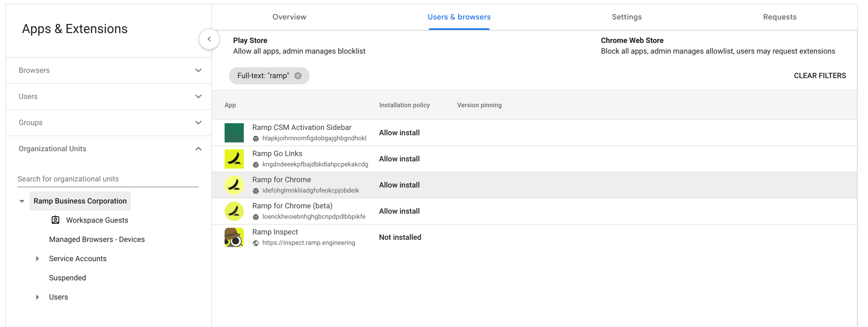Viewport: 868px width, 327px height.
Task: Select Users org unit in tree
Action: (x=58, y=297)
